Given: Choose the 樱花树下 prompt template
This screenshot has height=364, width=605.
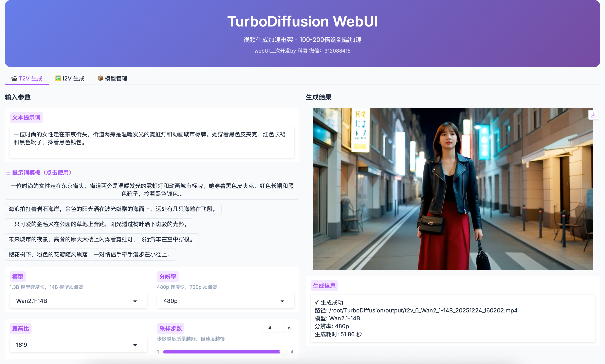Looking at the screenshot, I should pyautogui.click(x=90, y=255).
